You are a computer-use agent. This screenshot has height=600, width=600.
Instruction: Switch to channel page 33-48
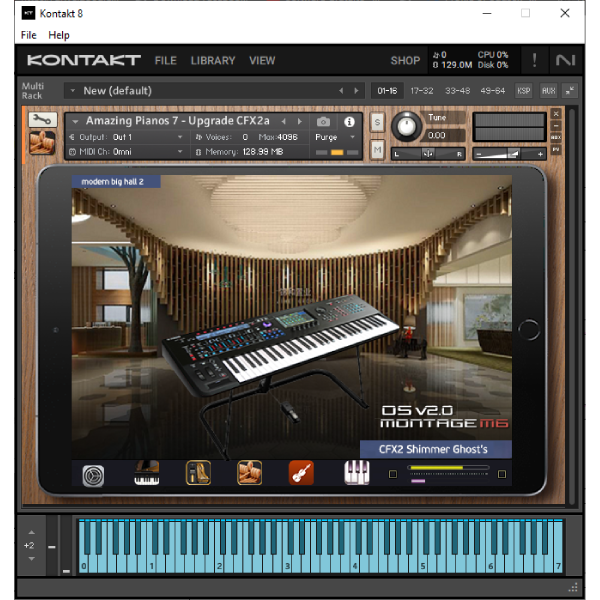pos(457,91)
